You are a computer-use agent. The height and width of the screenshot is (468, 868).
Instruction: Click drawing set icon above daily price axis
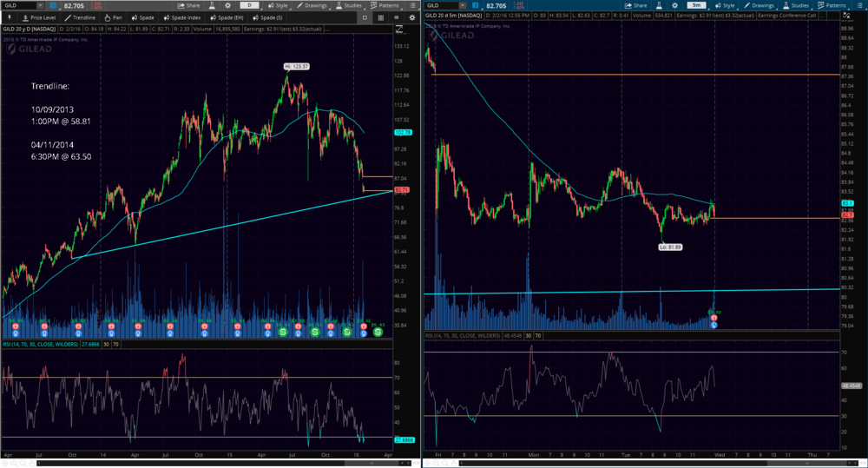tap(399, 30)
